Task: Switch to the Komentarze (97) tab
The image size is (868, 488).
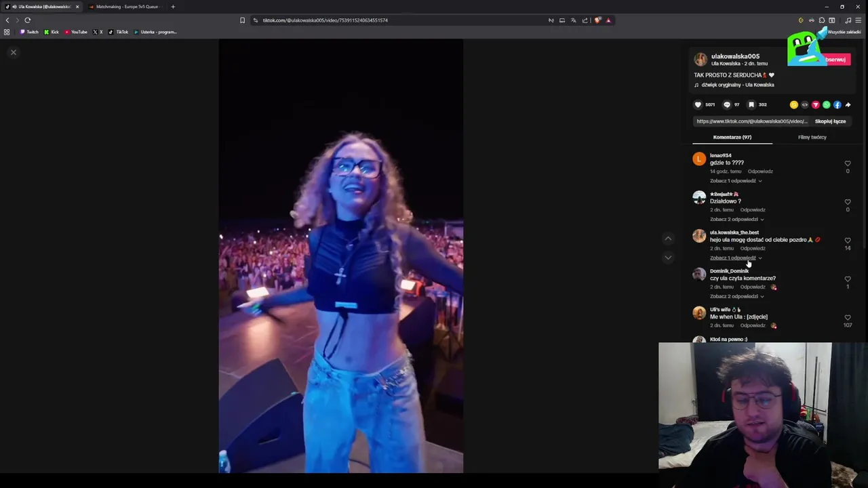Action: 732,137
